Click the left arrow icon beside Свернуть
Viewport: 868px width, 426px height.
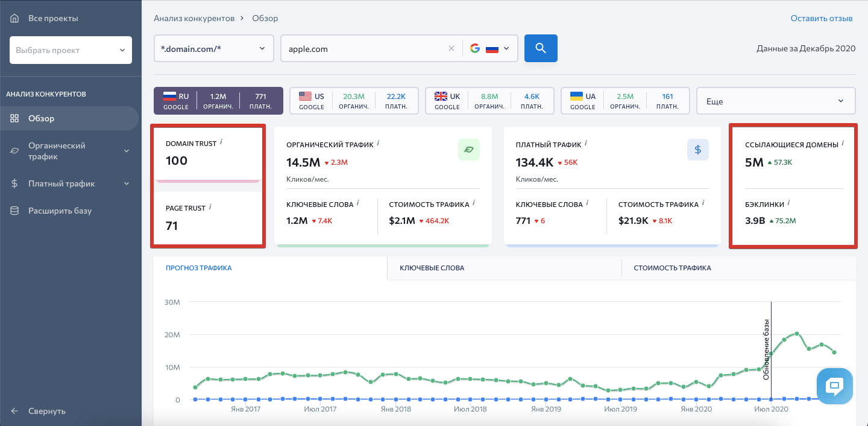(x=14, y=411)
